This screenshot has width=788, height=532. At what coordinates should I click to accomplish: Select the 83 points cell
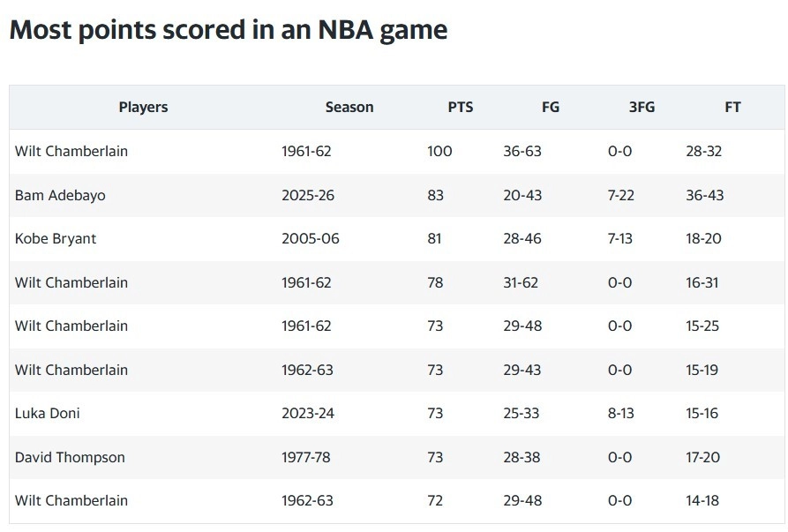click(x=436, y=195)
